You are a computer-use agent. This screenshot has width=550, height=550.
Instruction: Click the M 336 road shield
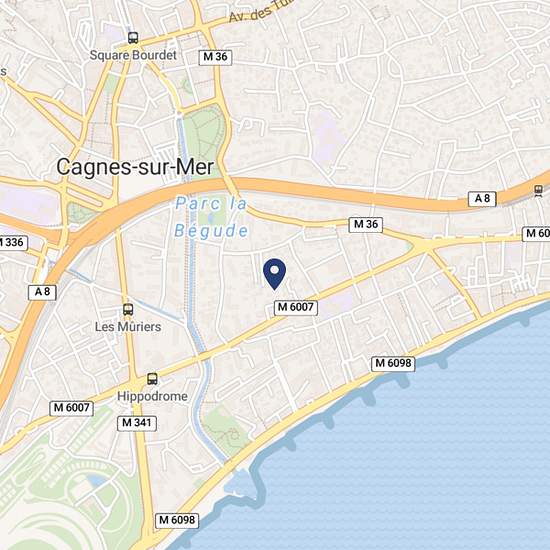coord(13,242)
